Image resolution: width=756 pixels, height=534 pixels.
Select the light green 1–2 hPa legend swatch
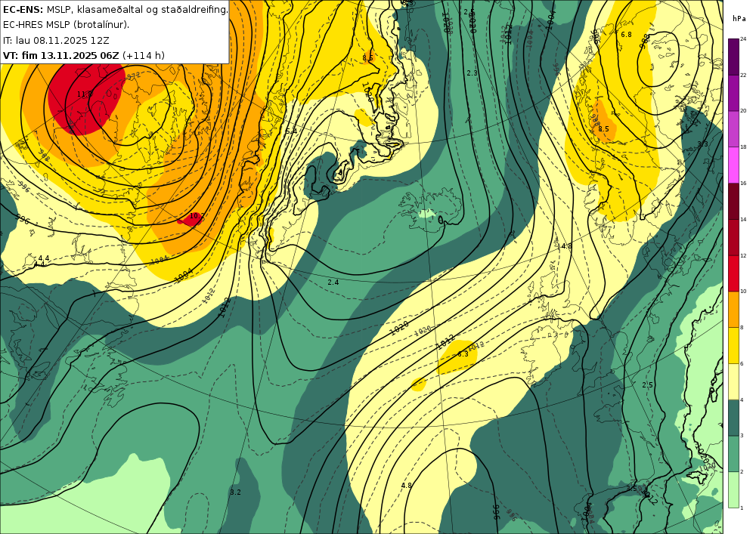click(x=733, y=489)
